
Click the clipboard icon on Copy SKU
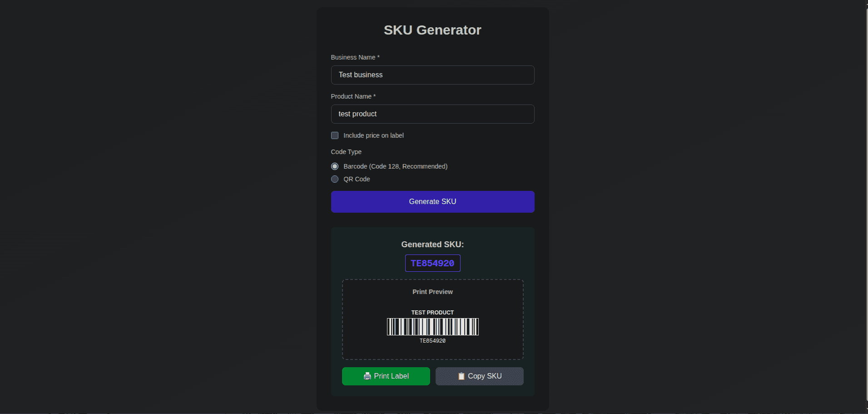[461, 376]
